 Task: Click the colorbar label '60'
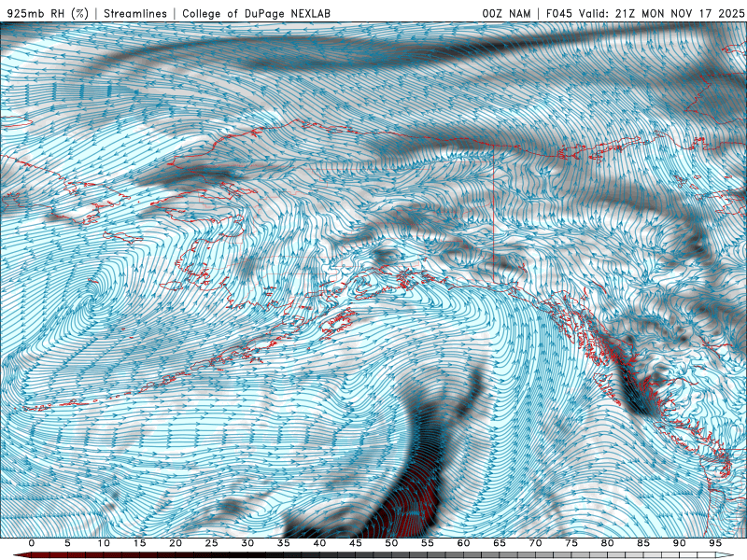463,543
